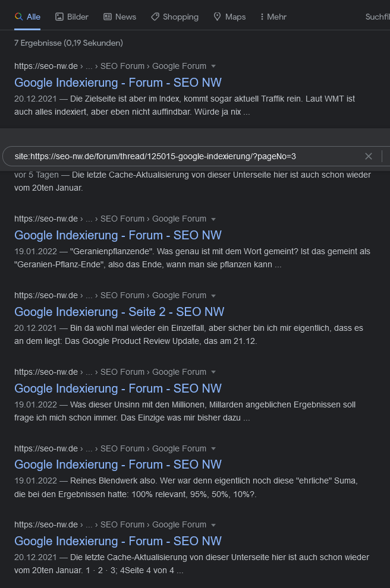Viewport: 390px width, 588px height.
Task: Focus the site: search query field
Action: coord(178,156)
